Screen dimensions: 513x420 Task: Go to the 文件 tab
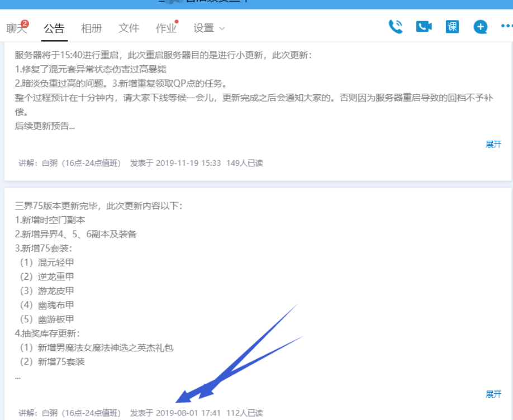click(129, 28)
